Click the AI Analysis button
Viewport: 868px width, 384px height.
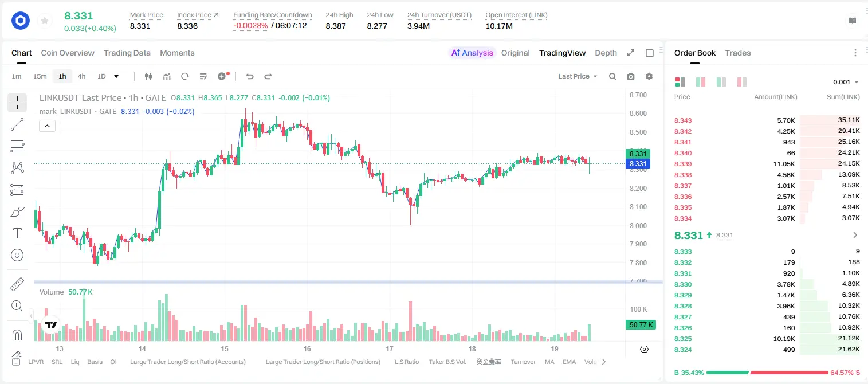click(x=472, y=53)
